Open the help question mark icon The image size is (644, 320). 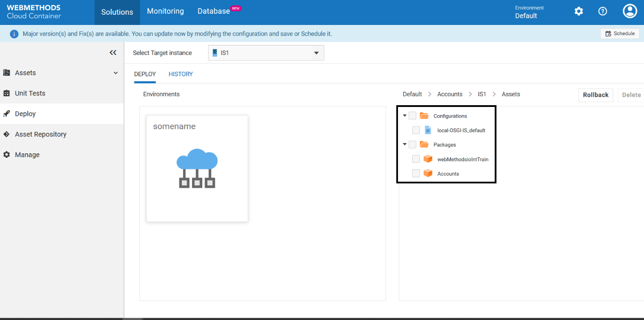(603, 12)
